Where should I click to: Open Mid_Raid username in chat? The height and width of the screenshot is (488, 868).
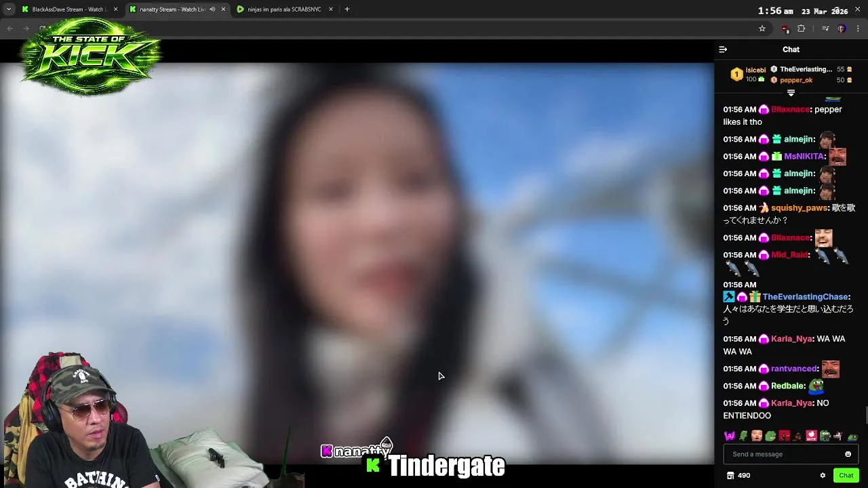pyautogui.click(x=789, y=255)
